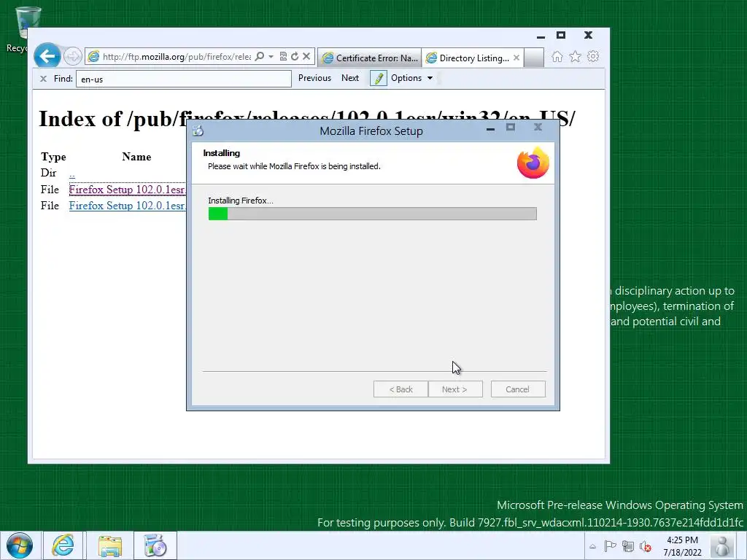Screen dimensions: 747x560
Task: Open the Favorites star icon
Action: 575,57
